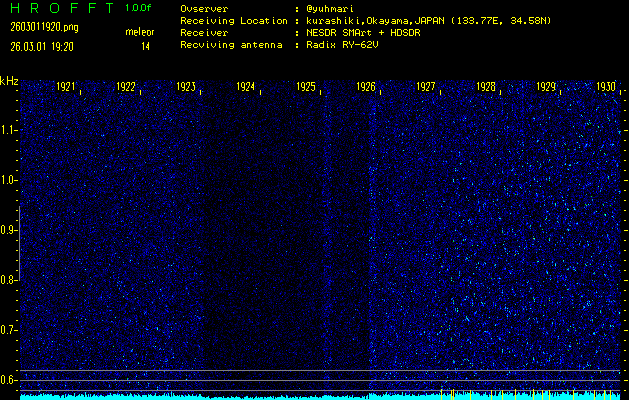Select the meteor count value 14
The width and height of the screenshot is (629, 400).
[145, 47]
